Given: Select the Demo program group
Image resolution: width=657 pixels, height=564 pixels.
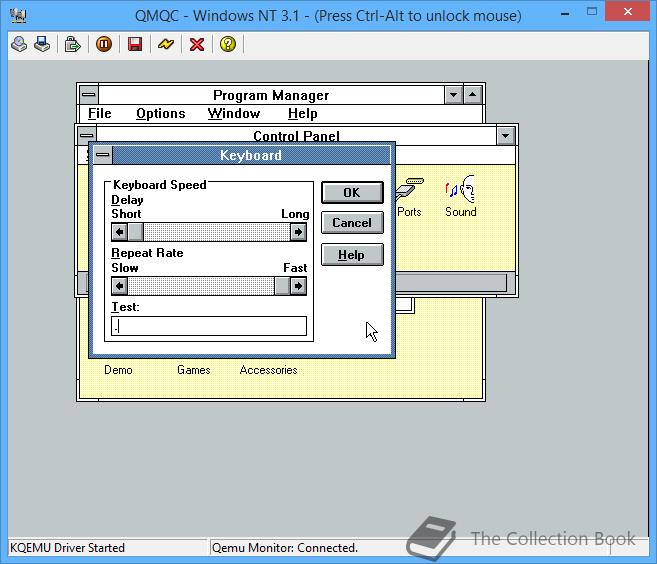Looking at the screenshot, I should tap(118, 370).
